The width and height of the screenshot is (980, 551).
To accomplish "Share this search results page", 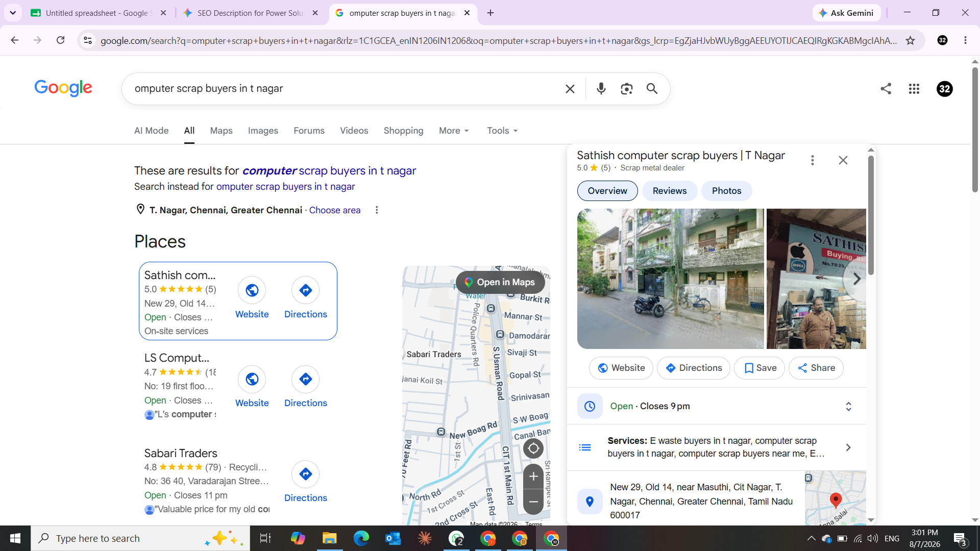I will click(886, 89).
